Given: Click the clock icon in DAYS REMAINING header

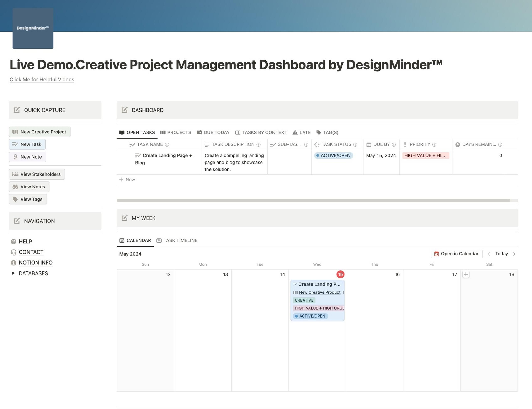Looking at the screenshot, I should pyautogui.click(x=458, y=144).
